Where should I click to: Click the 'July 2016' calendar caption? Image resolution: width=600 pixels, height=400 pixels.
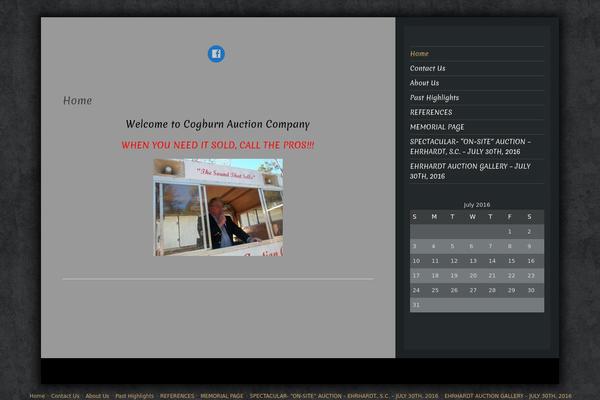pyautogui.click(x=477, y=205)
